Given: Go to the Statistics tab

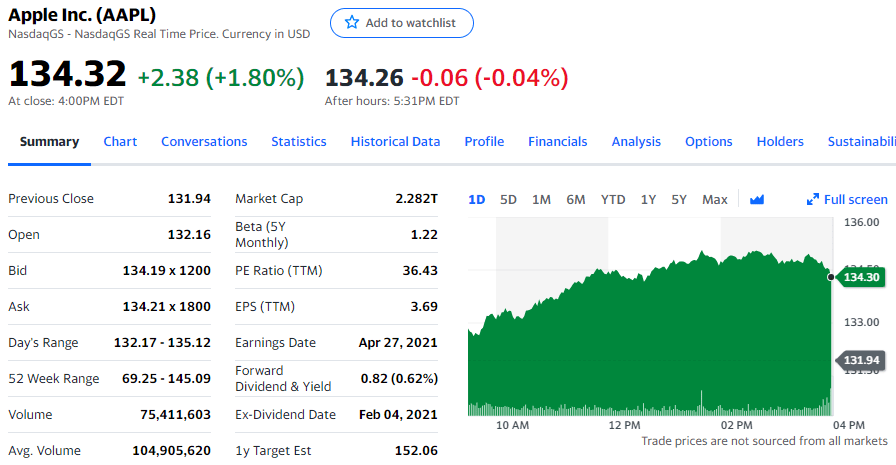Looking at the screenshot, I should (299, 142).
